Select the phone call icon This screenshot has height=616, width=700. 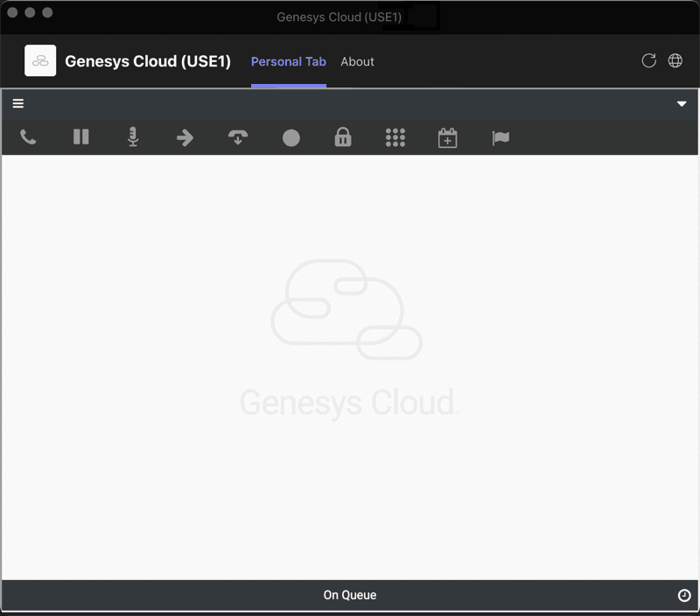click(27, 137)
